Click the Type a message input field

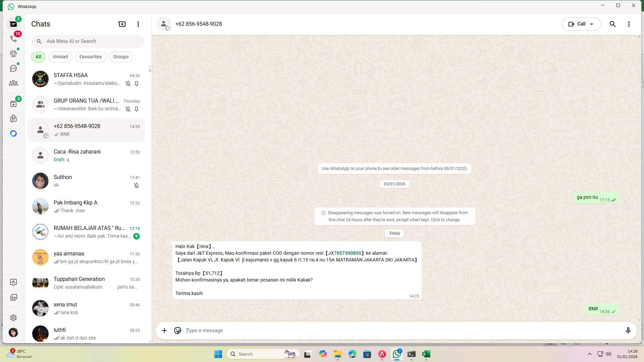pyautogui.click(x=302, y=330)
